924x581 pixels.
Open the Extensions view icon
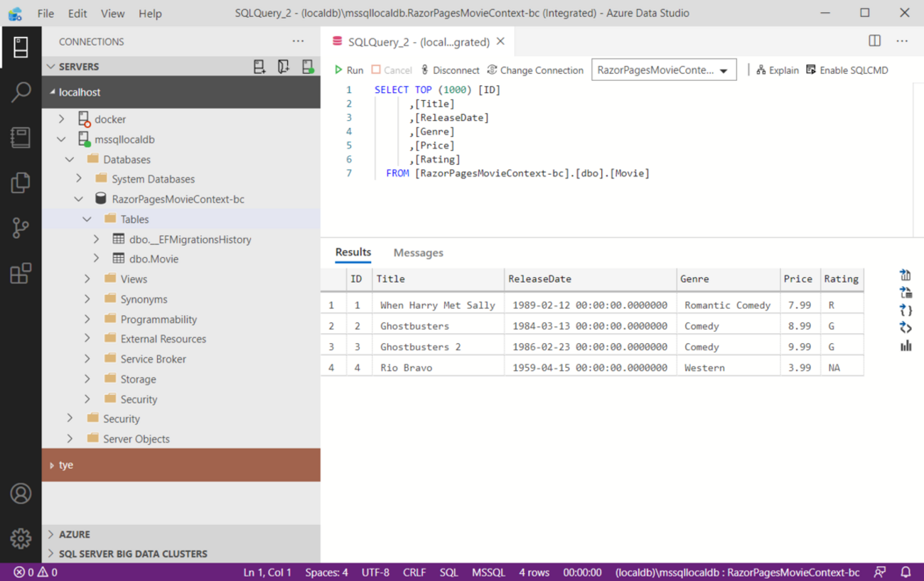[x=21, y=273]
